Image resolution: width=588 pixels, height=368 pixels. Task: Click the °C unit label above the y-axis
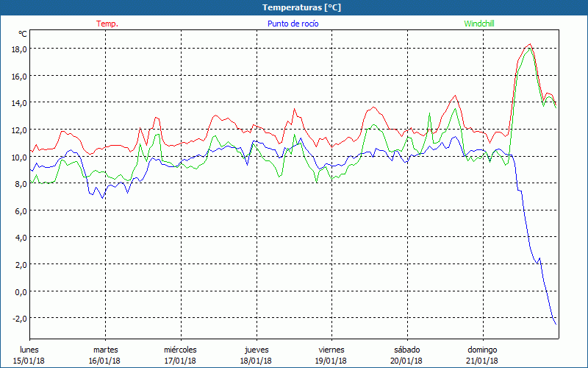[23, 34]
